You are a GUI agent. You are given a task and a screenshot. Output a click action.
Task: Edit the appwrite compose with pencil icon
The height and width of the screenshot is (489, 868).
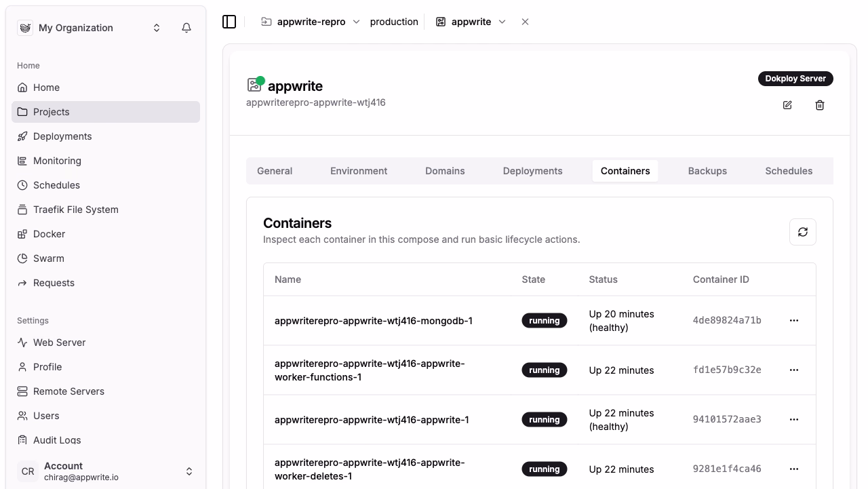pyautogui.click(x=787, y=105)
